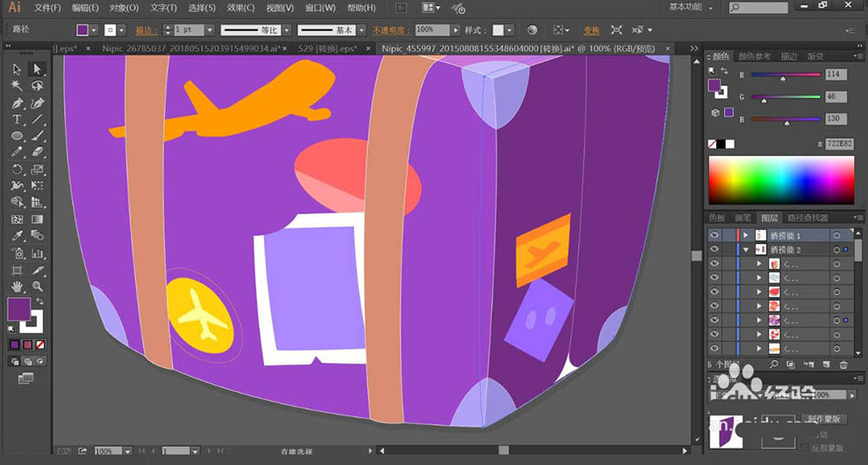Click the delete layer trash icon

pos(844,364)
